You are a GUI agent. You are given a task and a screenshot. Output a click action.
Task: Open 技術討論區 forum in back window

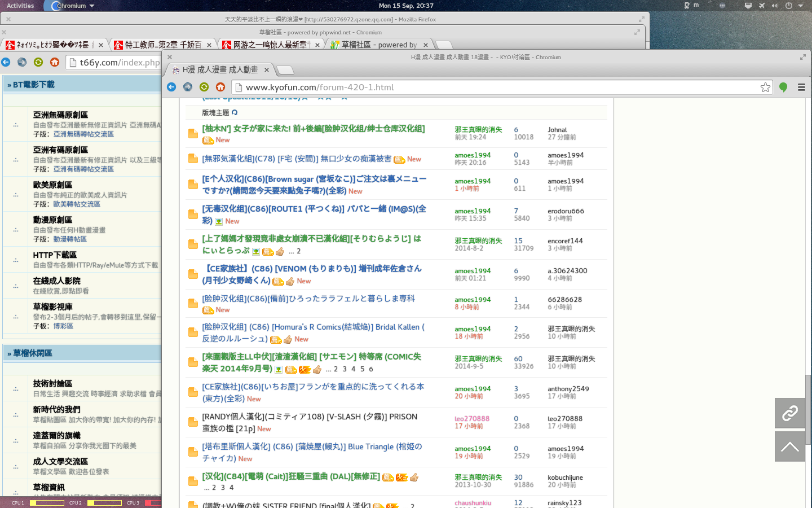pos(52,384)
